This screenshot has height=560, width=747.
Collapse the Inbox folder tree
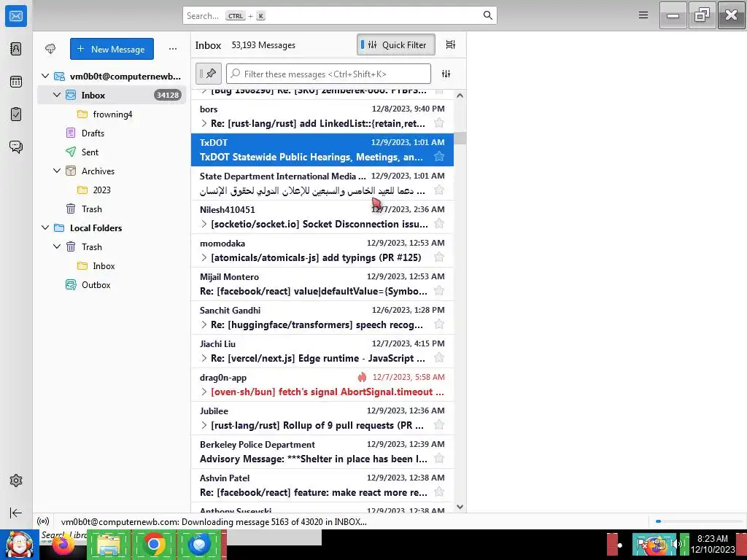(x=57, y=96)
